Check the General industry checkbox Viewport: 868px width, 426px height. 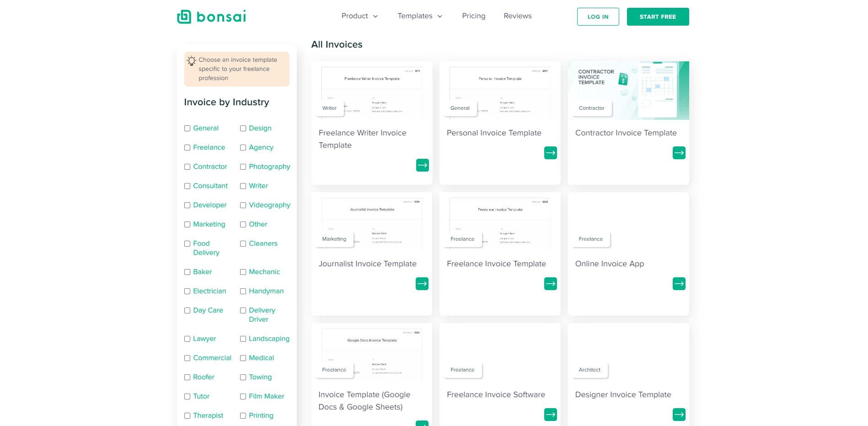(x=187, y=129)
